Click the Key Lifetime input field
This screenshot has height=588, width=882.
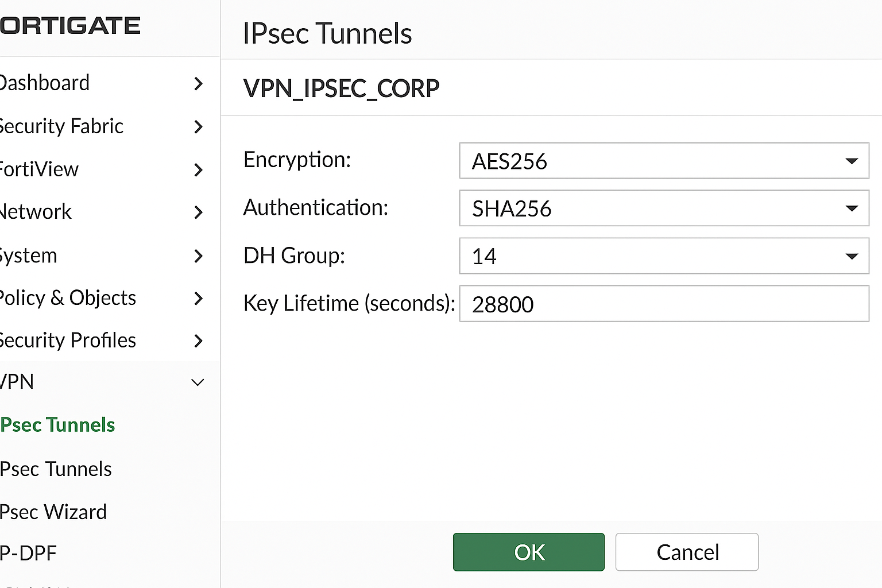[x=664, y=304]
